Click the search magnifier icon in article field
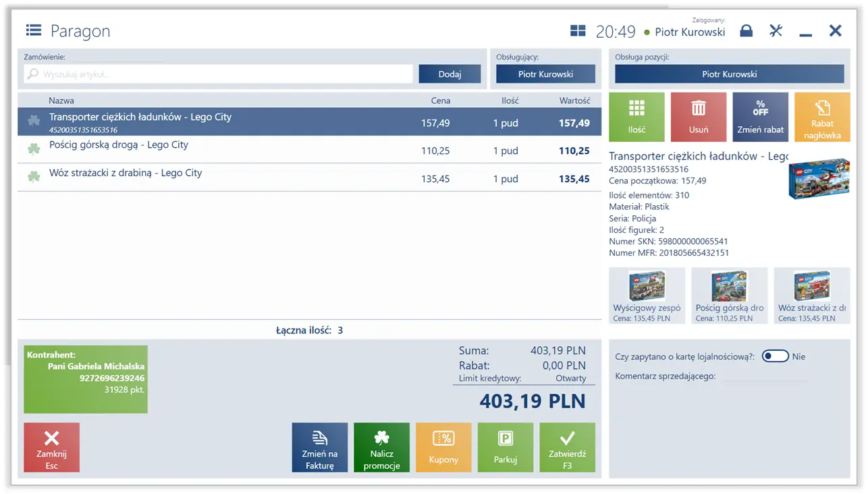The width and height of the screenshot is (868, 494). coord(33,74)
